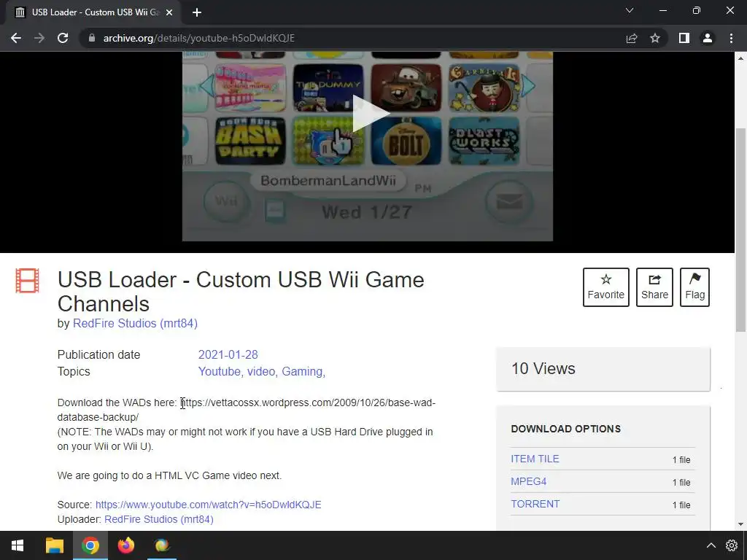Open the Uploader RedFire Studios link
This screenshot has height=560, width=747.
click(x=158, y=519)
